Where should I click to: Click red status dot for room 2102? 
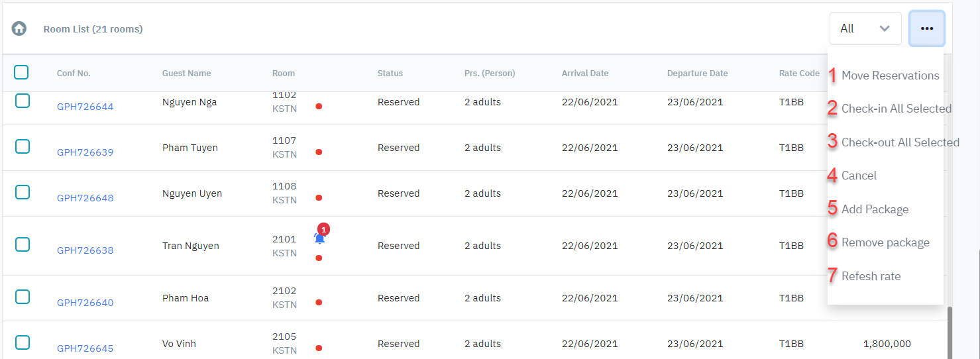click(319, 303)
